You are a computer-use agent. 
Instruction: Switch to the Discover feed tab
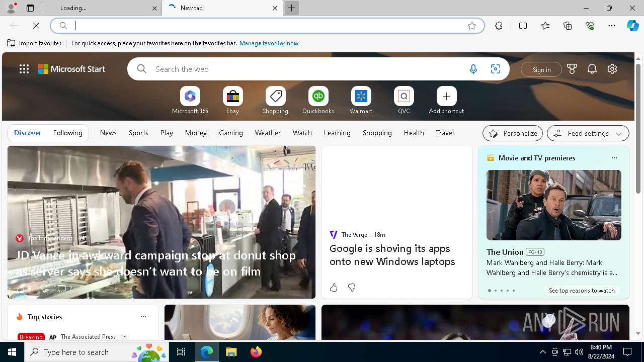(28, 133)
